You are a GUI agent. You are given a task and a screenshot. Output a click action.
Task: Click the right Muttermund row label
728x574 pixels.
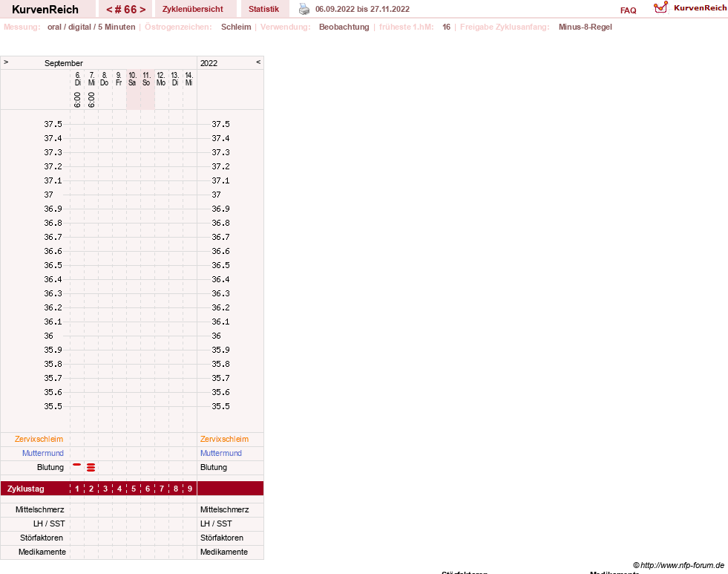pos(221,453)
